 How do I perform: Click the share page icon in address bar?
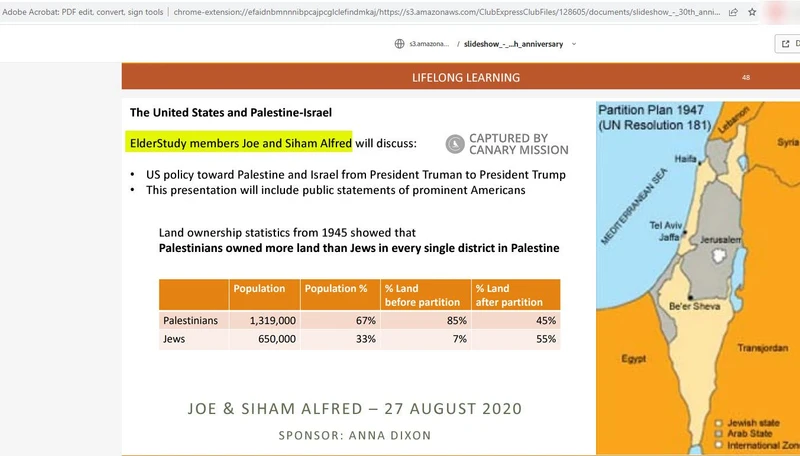(x=736, y=12)
